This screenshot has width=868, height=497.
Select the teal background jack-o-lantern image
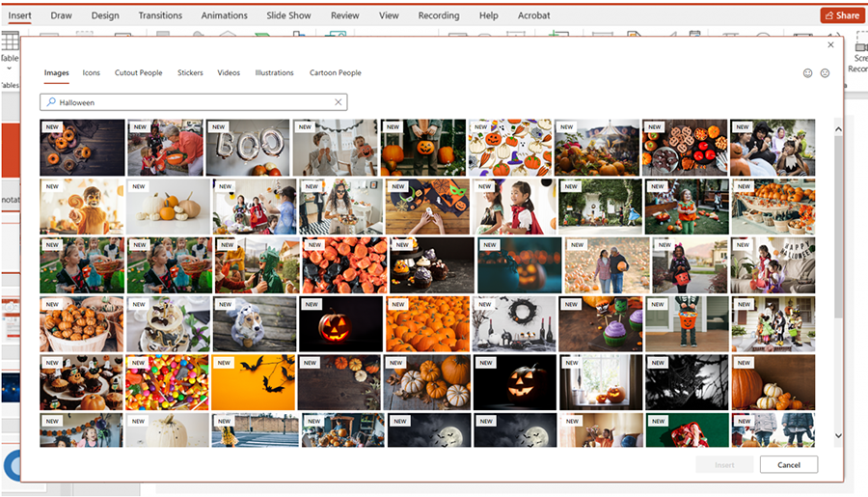[x=519, y=265]
